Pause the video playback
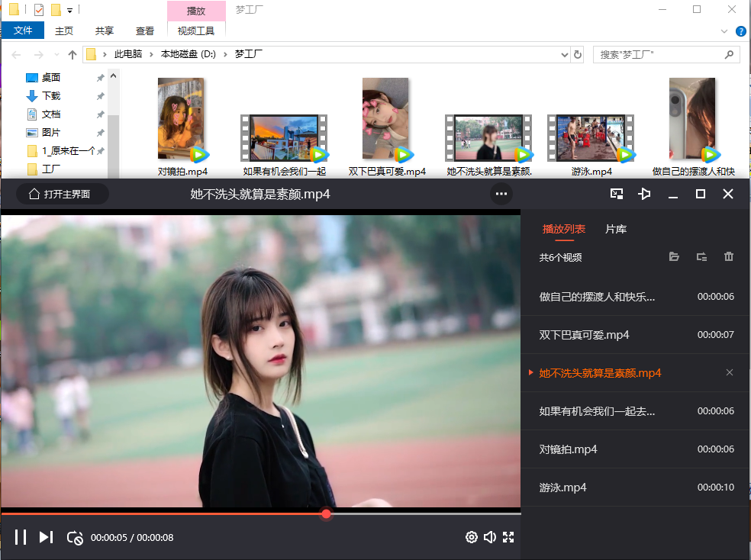This screenshot has height=560, width=751. pyautogui.click(x=21, y=537)
